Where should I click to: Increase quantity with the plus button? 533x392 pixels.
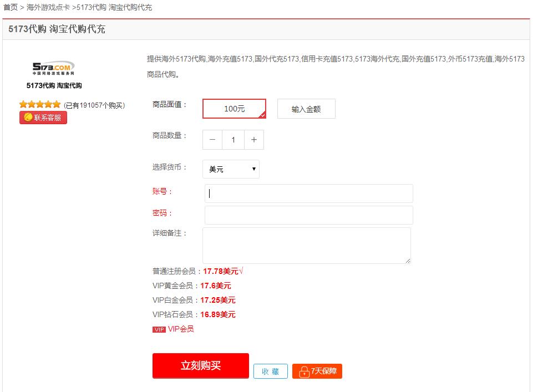(254, 140)
